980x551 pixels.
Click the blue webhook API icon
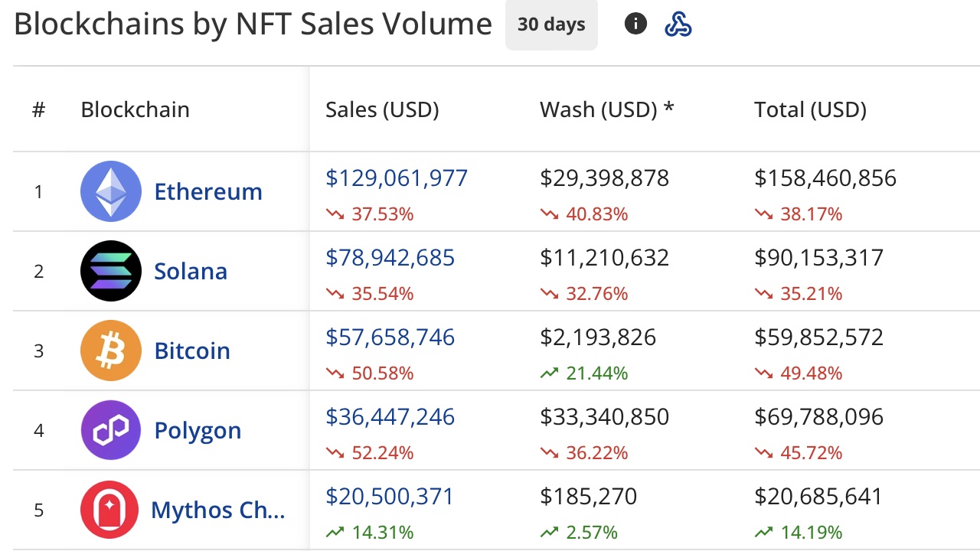coord(678,24)
